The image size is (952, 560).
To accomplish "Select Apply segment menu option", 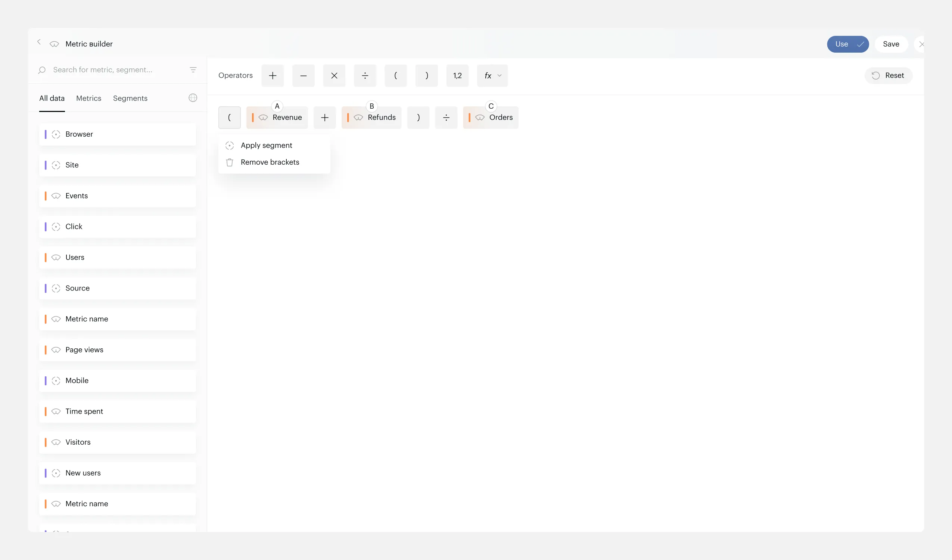I will (x=274, y=146).
